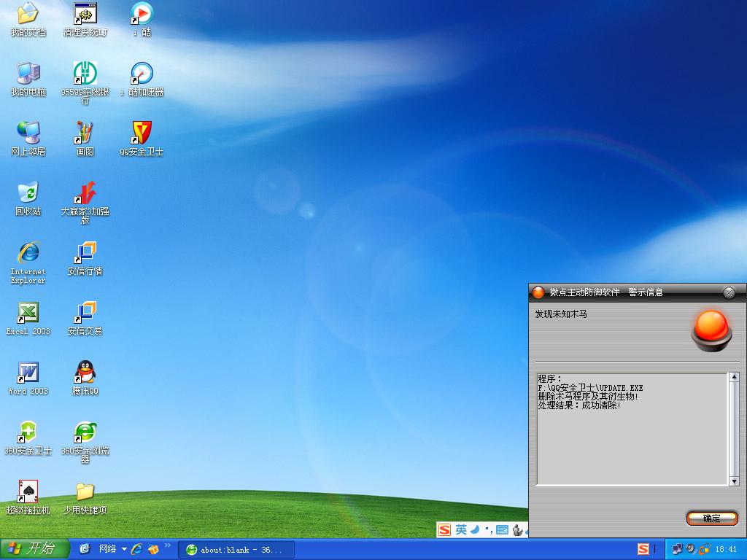
Task: Select the 360安全卫士 desktop shortcut
Action: coord(28,438)
